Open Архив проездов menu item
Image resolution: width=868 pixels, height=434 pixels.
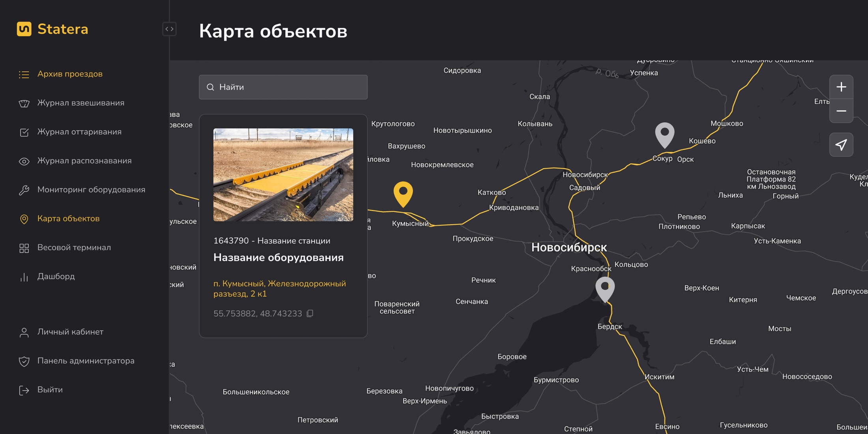[70, 74]
